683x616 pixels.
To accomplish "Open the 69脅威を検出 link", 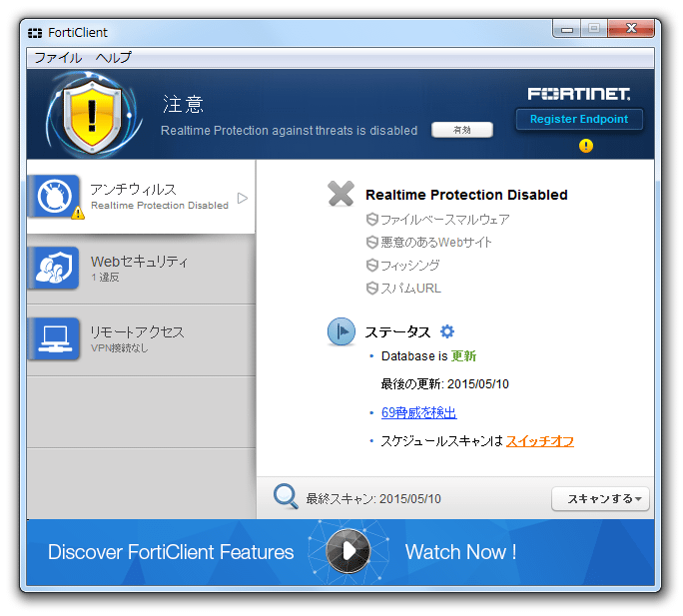I will click(419, 412).
